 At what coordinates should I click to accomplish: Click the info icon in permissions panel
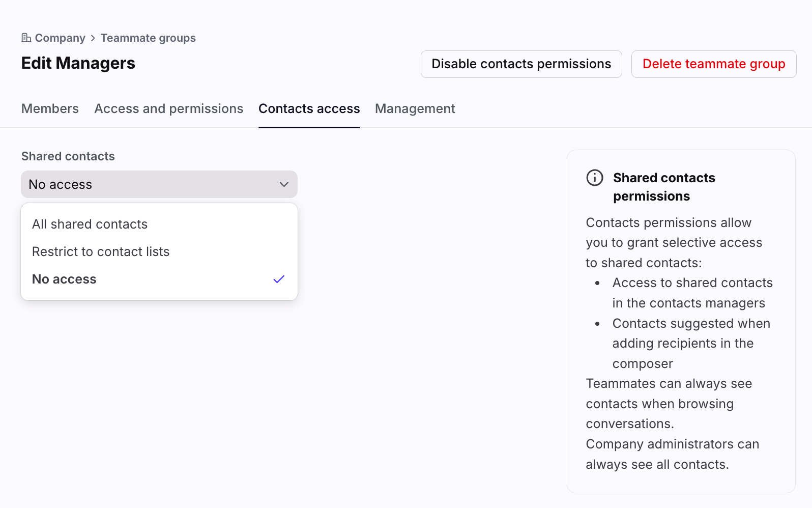pos(594,178)
